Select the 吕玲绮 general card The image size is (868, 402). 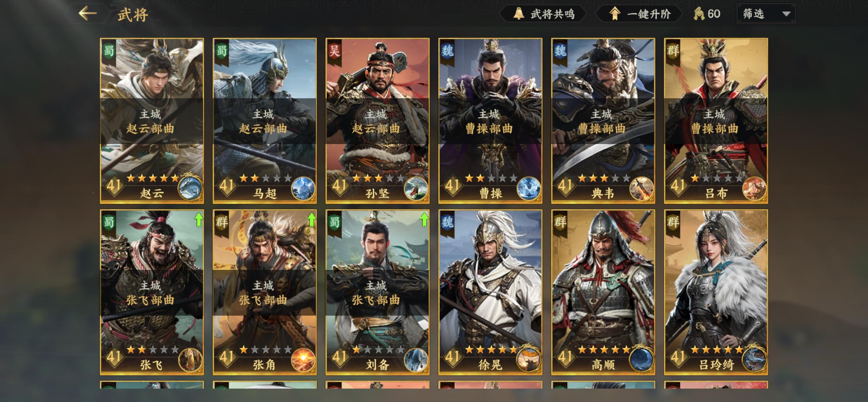[716, 292]
